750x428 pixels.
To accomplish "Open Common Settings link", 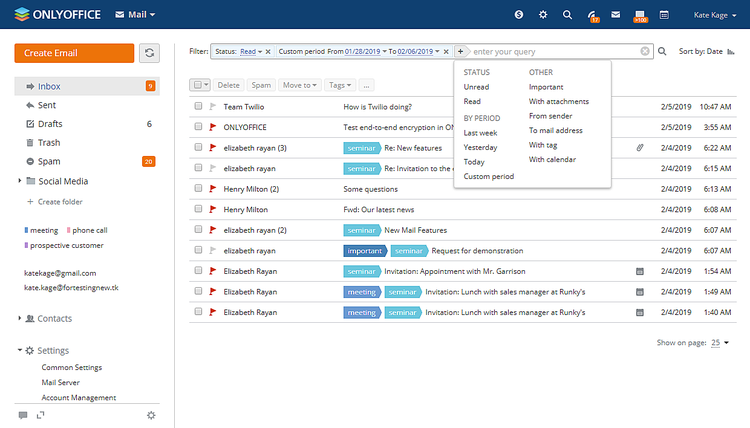I will pyautogui.click(x=72, y=367).
